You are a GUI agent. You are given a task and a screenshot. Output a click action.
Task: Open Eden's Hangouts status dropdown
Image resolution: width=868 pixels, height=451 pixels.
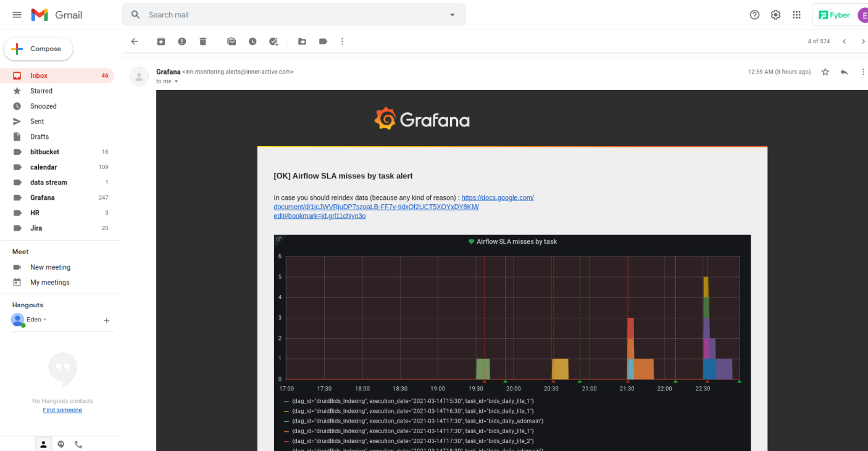click(x=36, y=320)
